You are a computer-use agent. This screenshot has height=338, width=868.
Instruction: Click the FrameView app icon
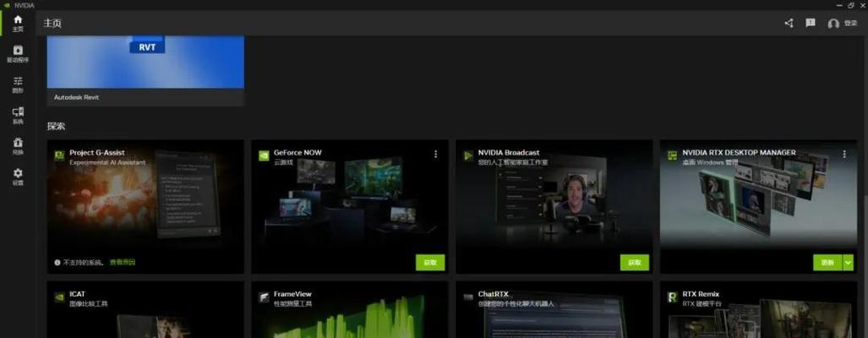pos(264,297)
